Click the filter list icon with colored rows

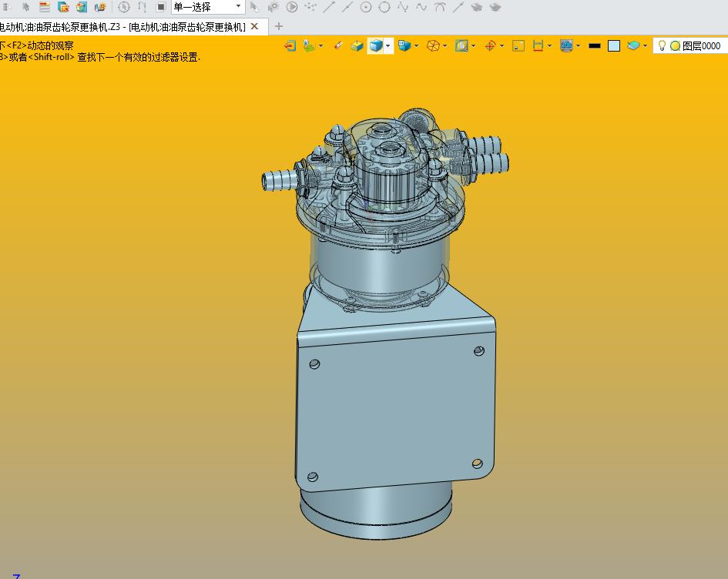click(45, 7)
